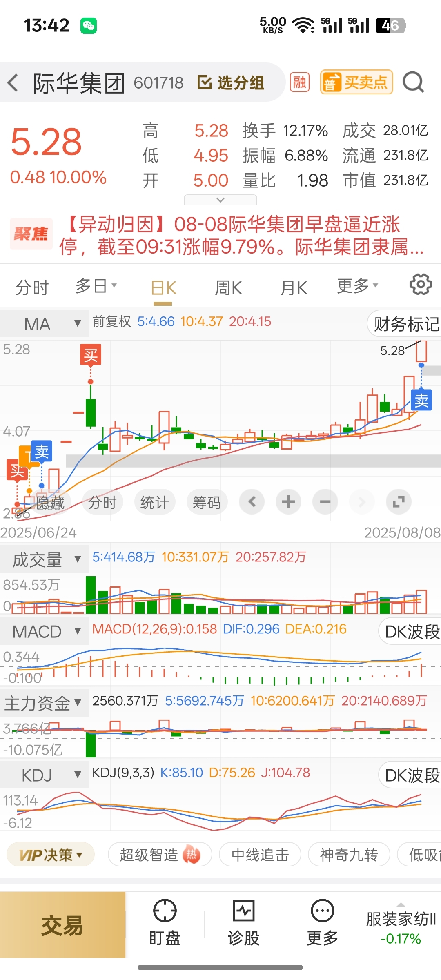Image resolution: width=441 pixels, height=980 pixels.
Task: Open 多日 multi-day dropdown
Action: tap(96, 286)
